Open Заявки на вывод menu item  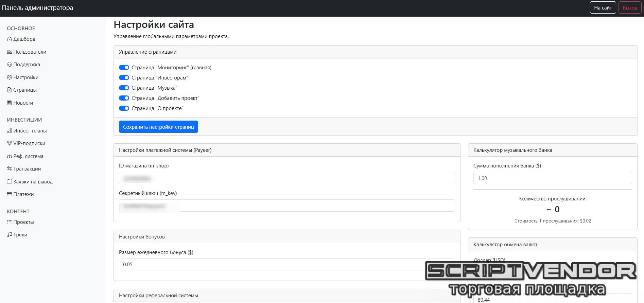(x=33, y=182)
